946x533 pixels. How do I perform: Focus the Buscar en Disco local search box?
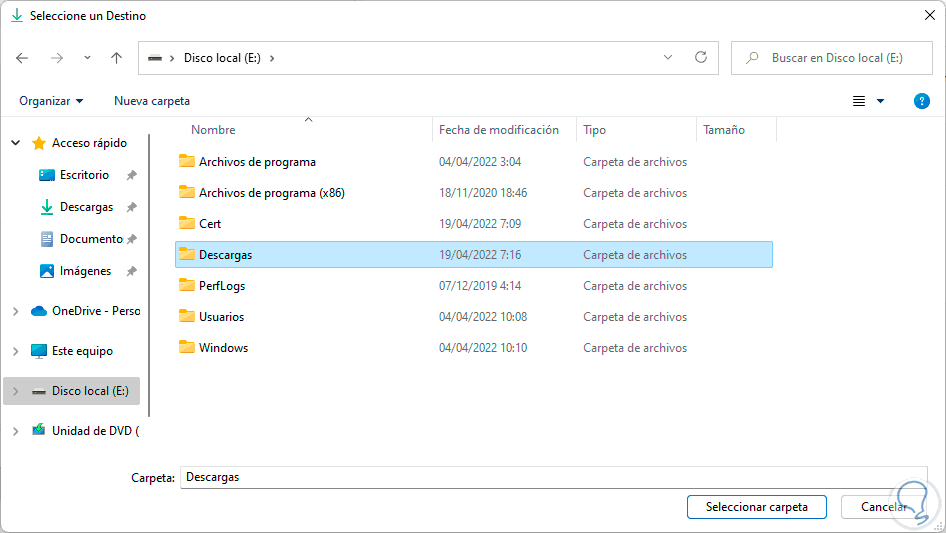842,58
